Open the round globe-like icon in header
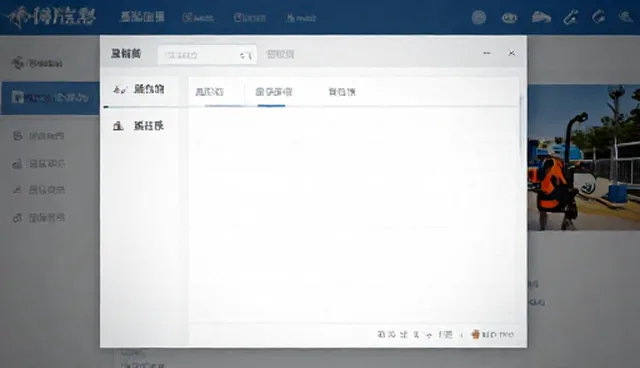 coord(479,18)
